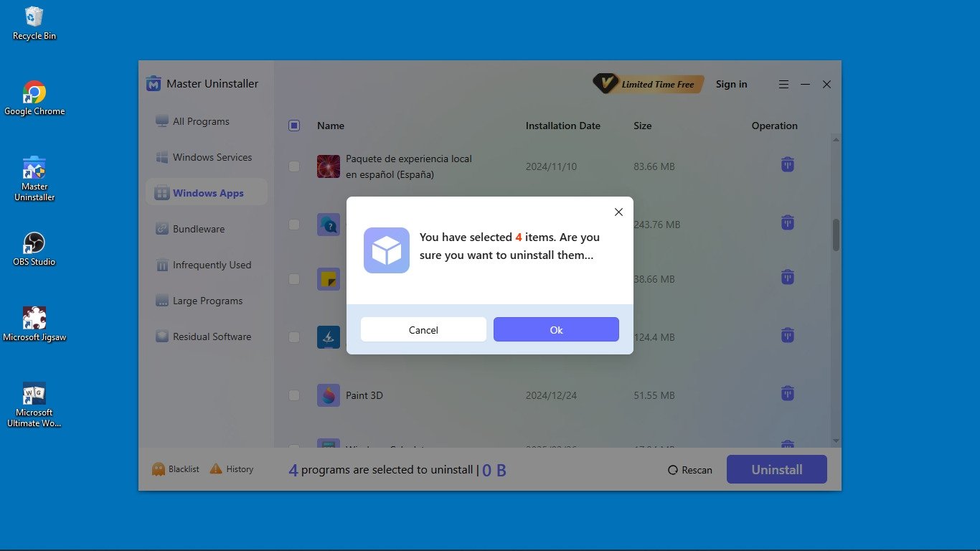Tick Paquete de experiencia local checkbox

point(294,166)
